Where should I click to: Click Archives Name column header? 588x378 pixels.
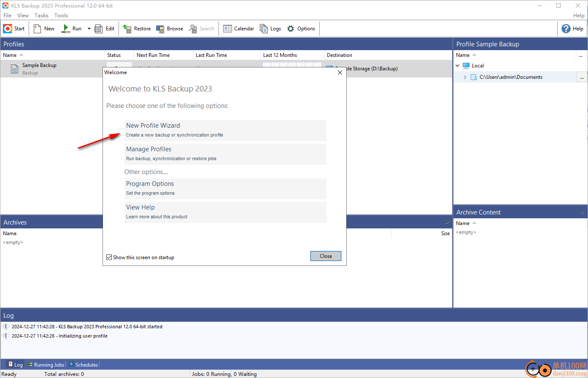click(x=10, y=233)
